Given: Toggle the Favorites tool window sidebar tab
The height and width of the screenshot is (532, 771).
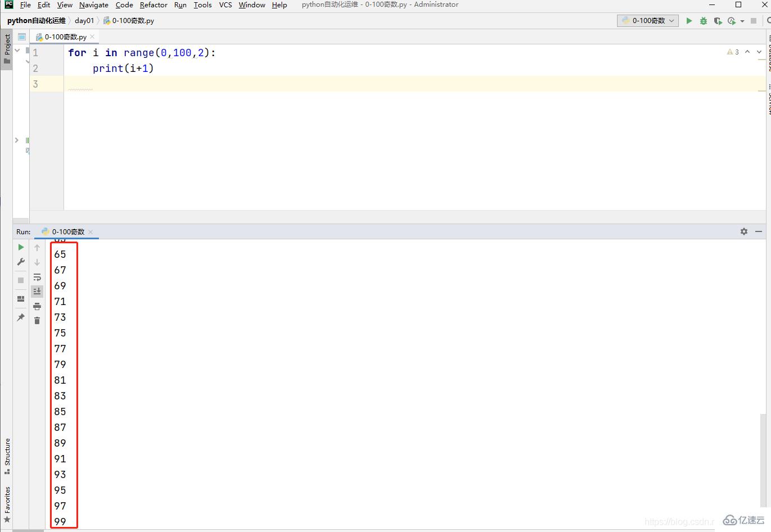Looking at the screenshot, I should [x=7, y=504].
